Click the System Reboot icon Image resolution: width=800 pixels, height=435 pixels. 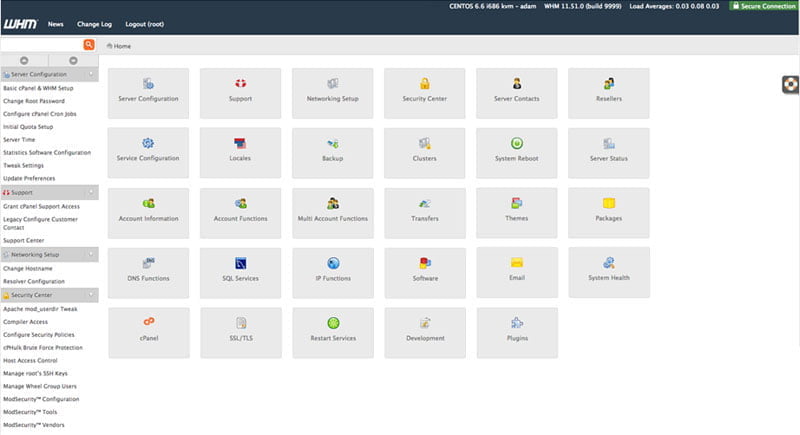(x=517, y=144)
